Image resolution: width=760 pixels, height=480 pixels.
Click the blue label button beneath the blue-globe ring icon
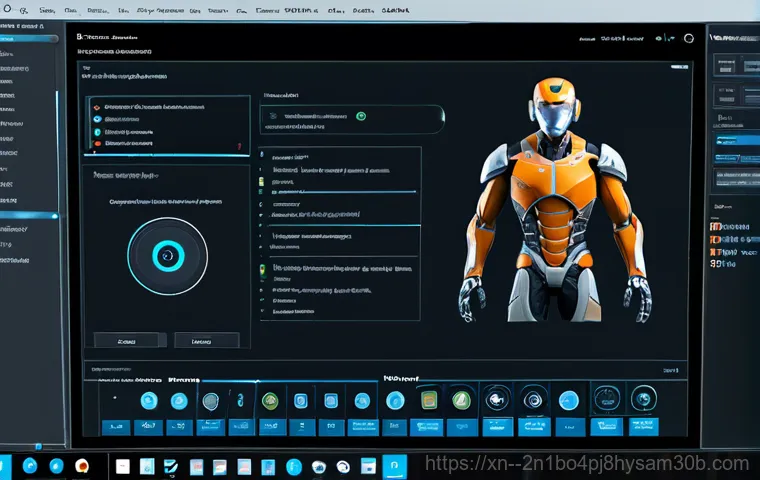(644, 426)
